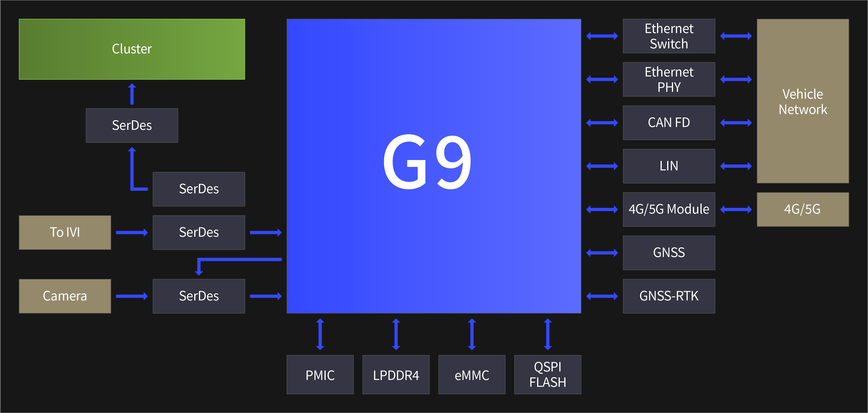Select the LPDDR4 block

pyautogui.click(x=396, y=375)
